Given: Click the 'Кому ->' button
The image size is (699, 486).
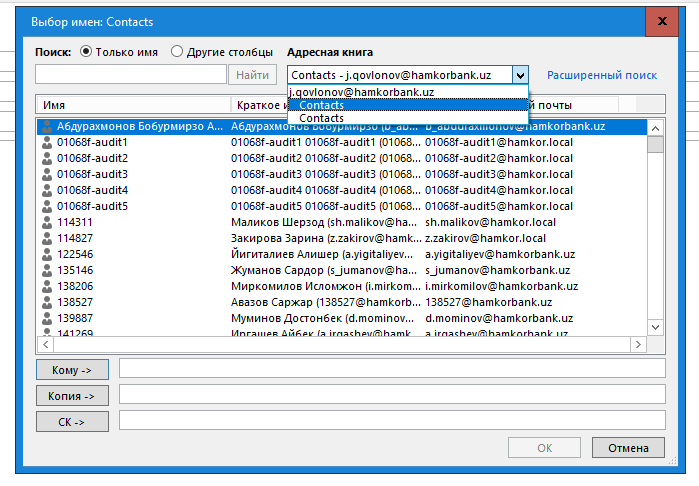Looking at the screenshot, I should pos(72,370).
